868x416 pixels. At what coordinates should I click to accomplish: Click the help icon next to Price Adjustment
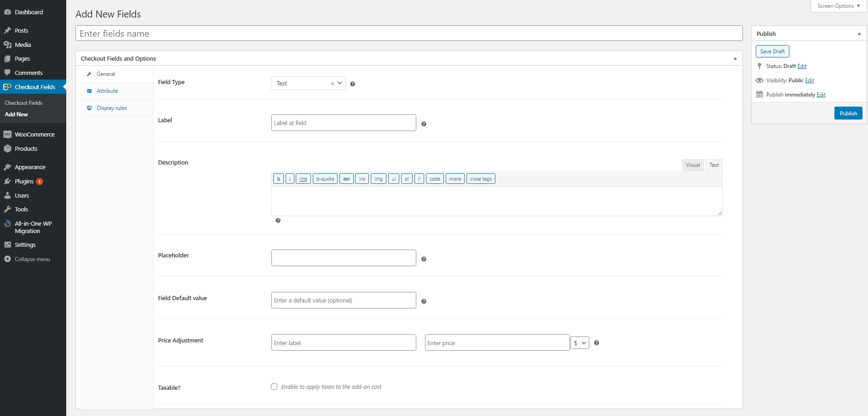[x=596, y=343]
